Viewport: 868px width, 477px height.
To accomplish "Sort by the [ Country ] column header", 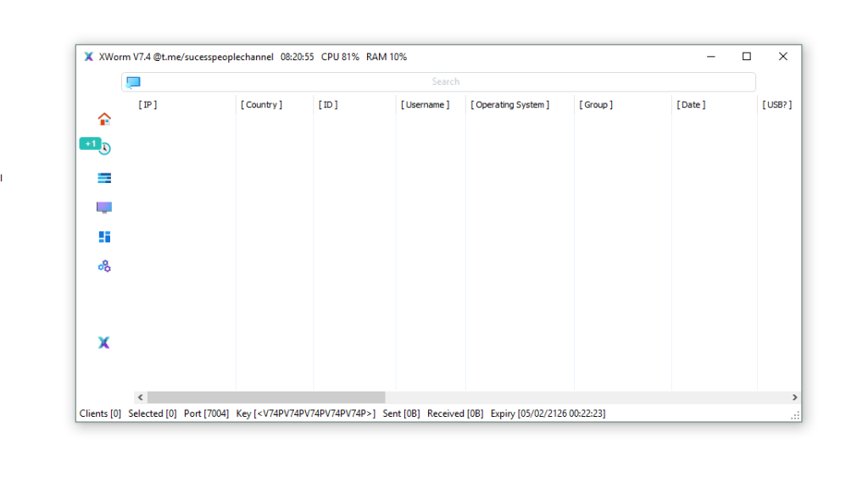I will (261, 104).
